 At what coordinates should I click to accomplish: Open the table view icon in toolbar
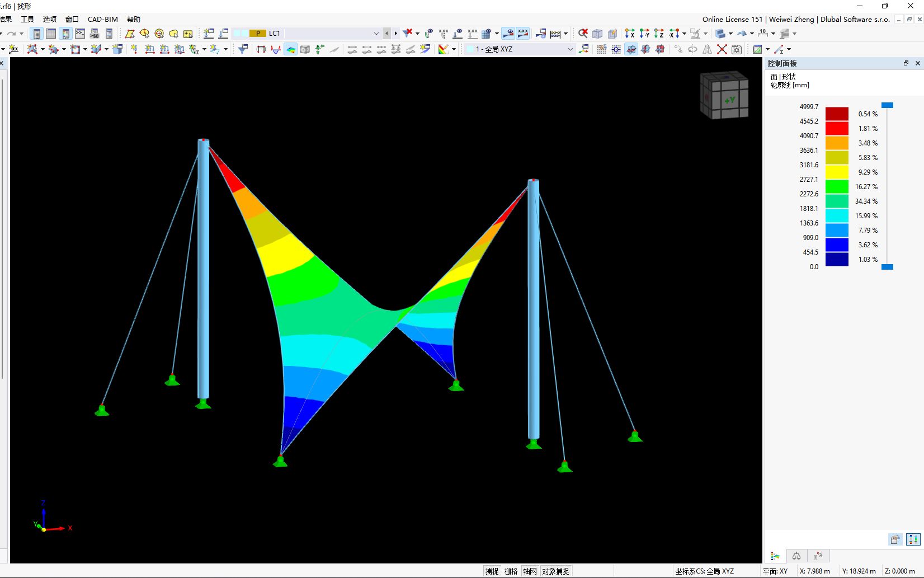click(51, 34)
